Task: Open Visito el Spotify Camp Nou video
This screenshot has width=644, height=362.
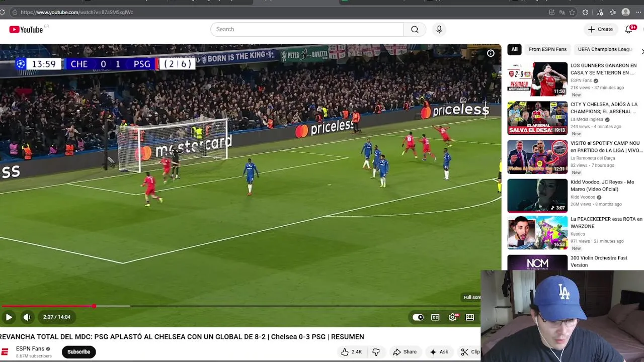Action: [606, 147]
